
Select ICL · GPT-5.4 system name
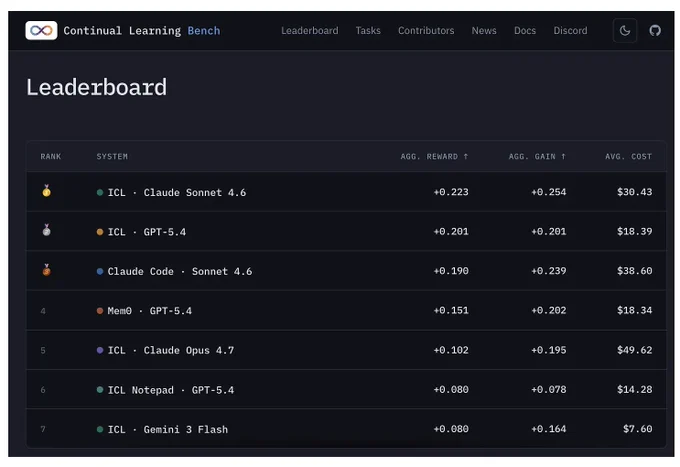pos(147,232)
